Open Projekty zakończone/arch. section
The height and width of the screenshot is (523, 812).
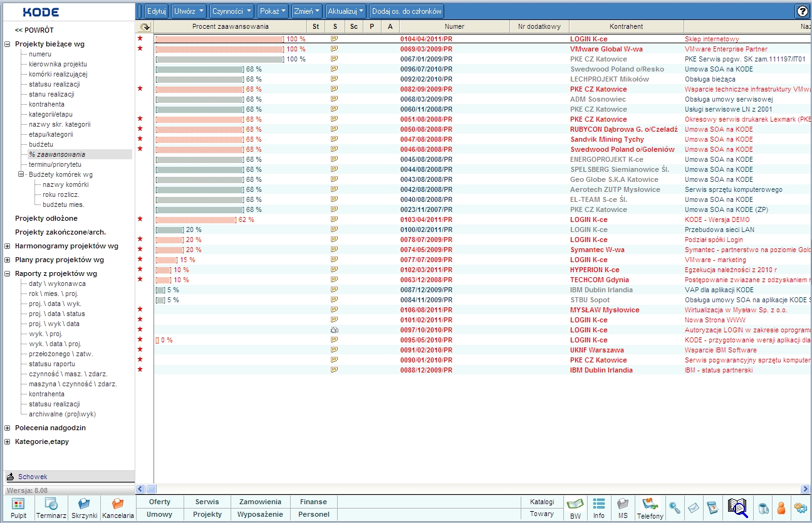(x=60, y=232)
